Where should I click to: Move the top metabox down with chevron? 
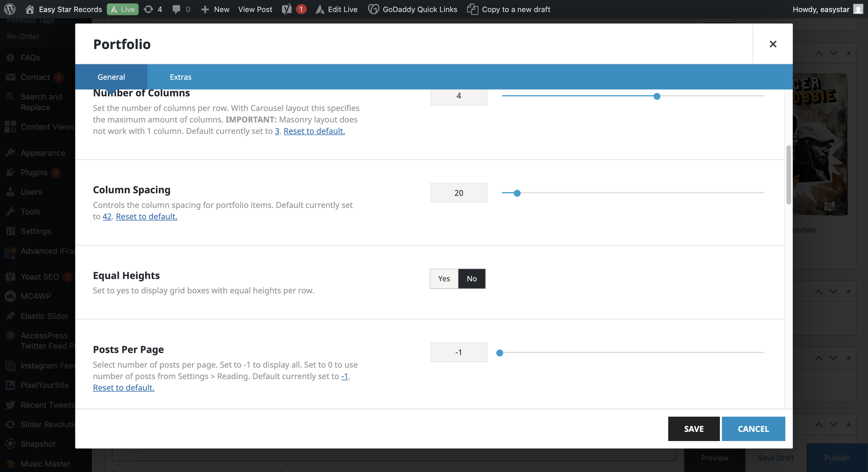833,53
